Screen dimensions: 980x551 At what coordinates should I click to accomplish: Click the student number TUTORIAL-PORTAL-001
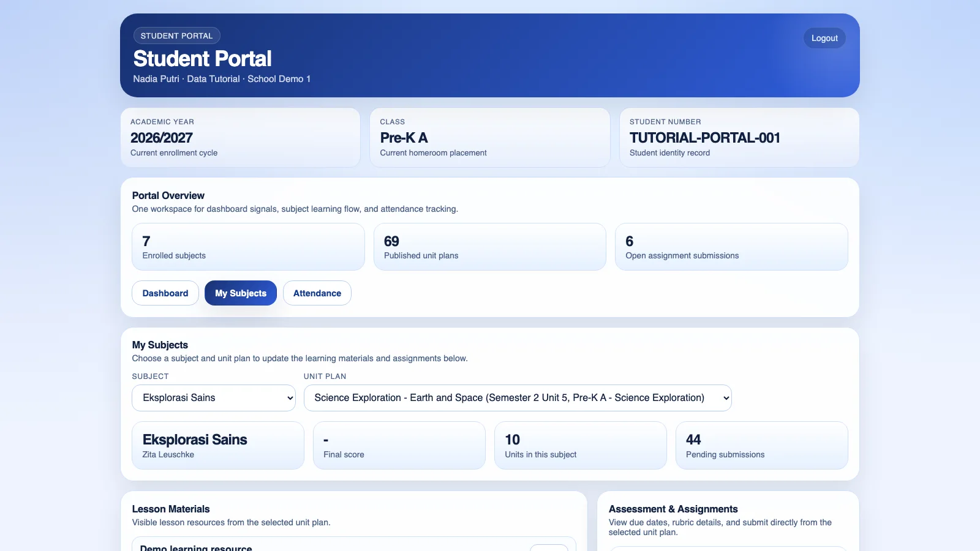705,138
